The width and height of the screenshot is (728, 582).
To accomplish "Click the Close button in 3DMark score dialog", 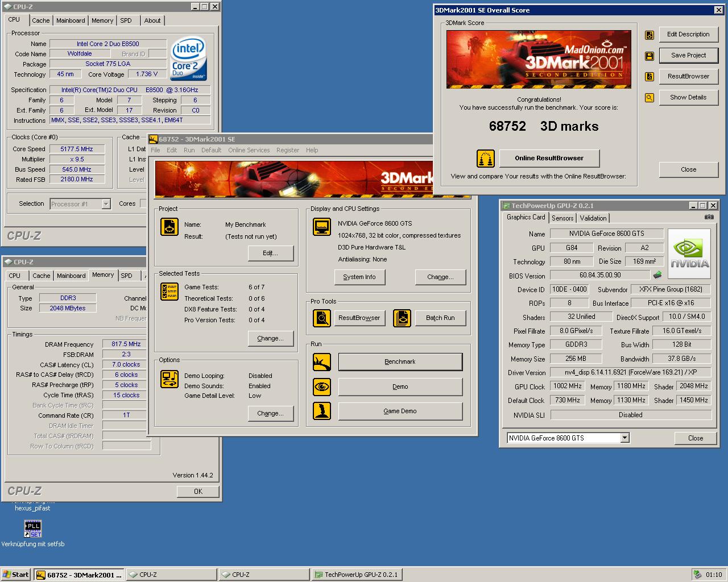I will (688, 169).
